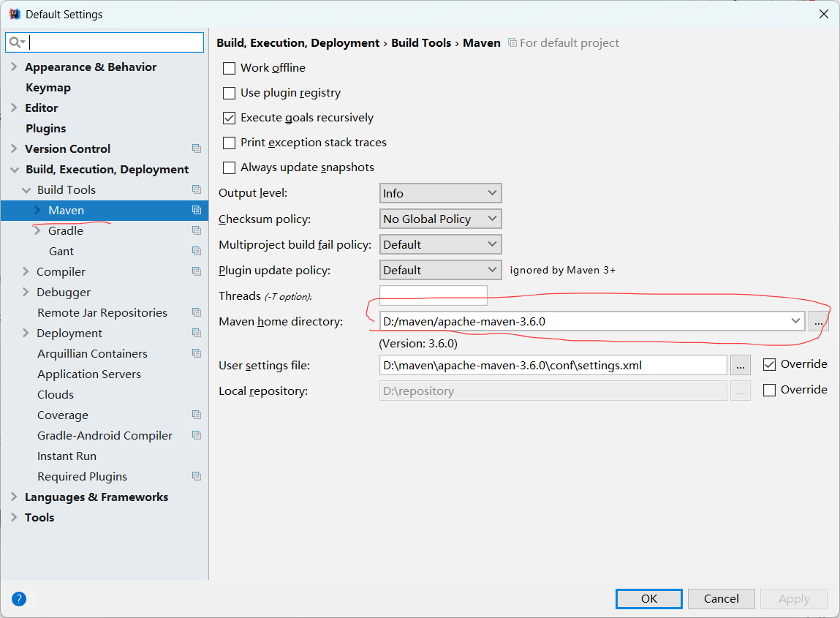
Task: Expand Languages & Frameworks section
Action: [14, 497]
